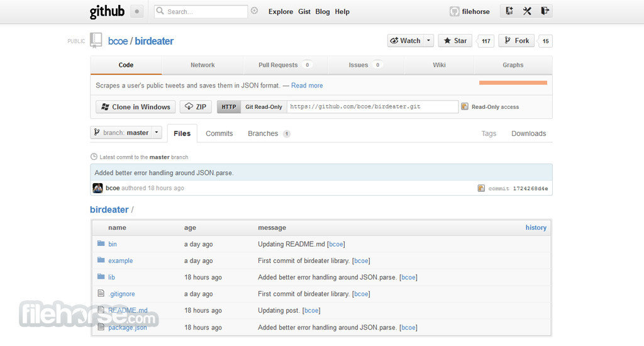Image resolution: width=644 pixels, height=346 pixels.
Task: Select the HTTP protocol toggle
Action: 229,107
